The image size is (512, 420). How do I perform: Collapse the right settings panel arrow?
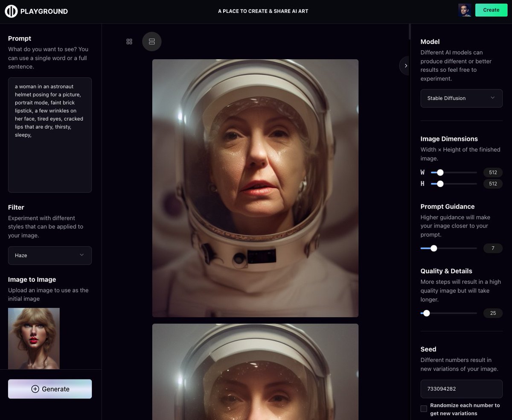click(405, 66)
